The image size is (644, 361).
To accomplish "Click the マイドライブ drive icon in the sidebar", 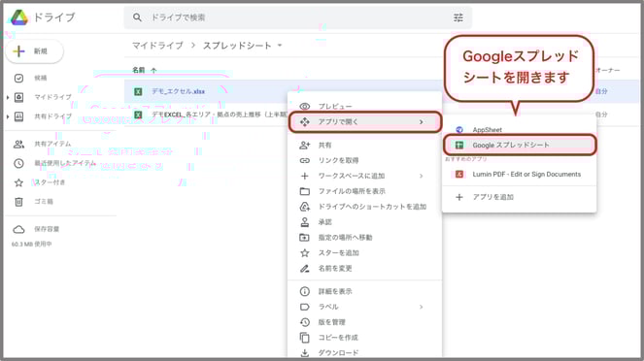I will coord(18,97).
